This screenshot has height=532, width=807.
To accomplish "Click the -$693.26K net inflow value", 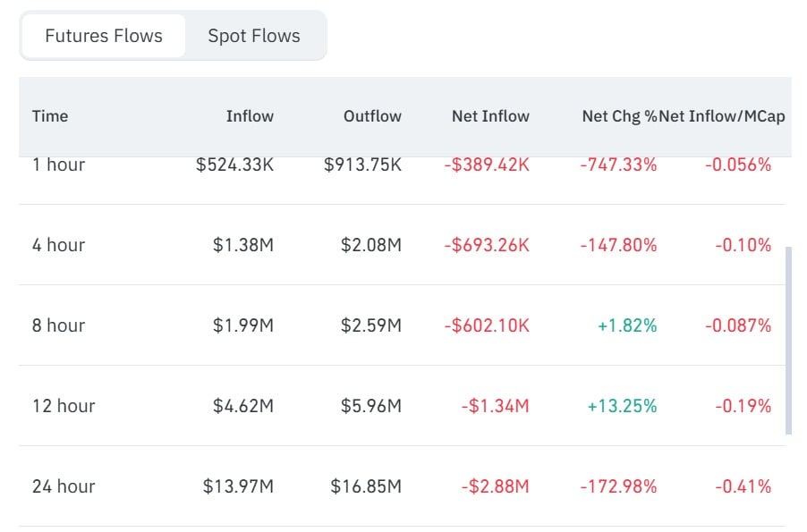I will (487, 245).
